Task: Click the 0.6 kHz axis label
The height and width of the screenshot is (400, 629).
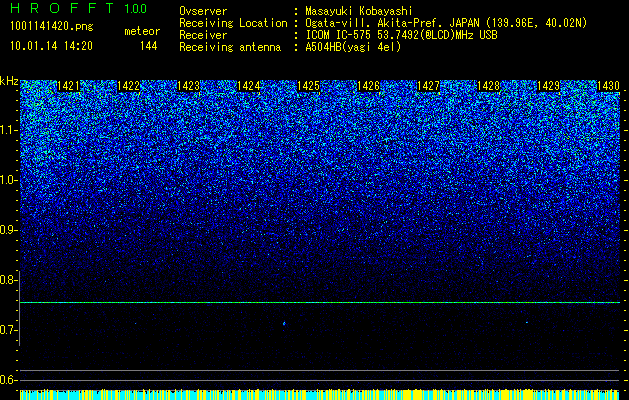Action: [x=9, y=380]
